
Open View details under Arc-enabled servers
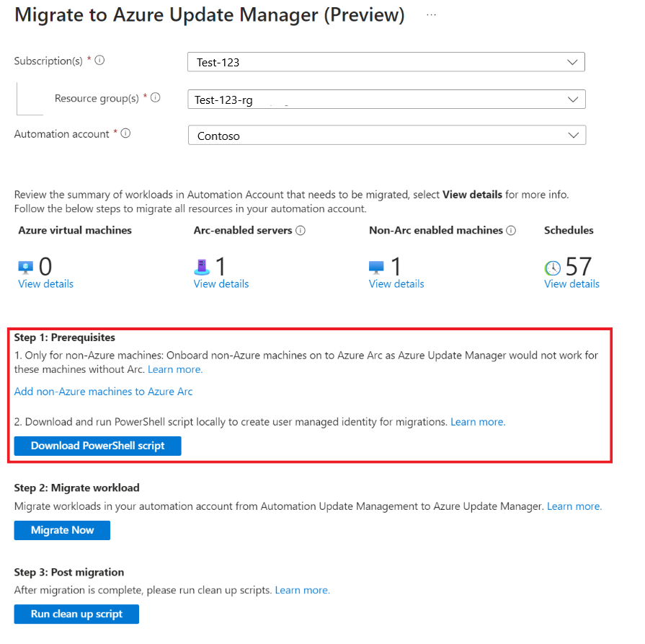(x=221, y=283)
